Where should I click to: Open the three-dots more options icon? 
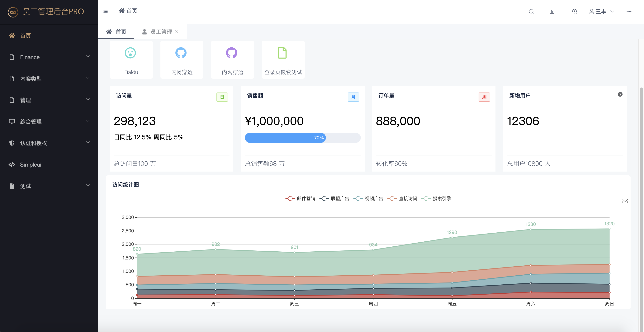click(x=629, y=12)
